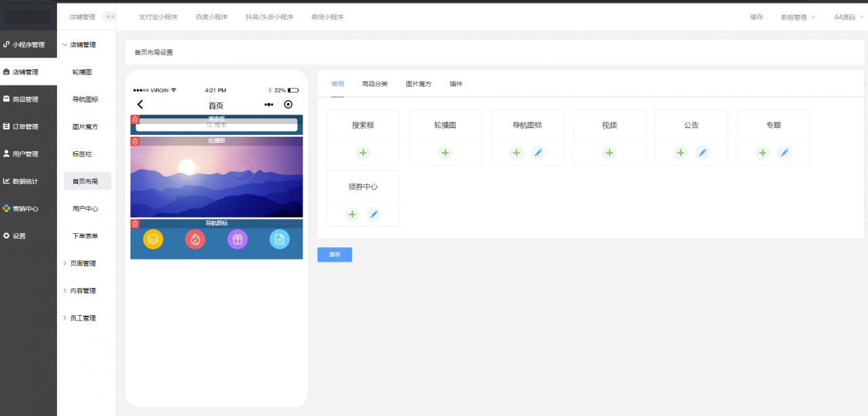This screenshot has height=416, width=868.
Task: Edit the 导航图标 component with its pencil icon
Action: 538,153
